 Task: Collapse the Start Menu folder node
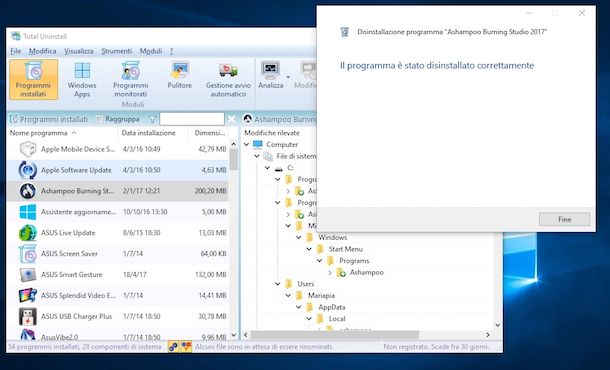click(309, 249)
